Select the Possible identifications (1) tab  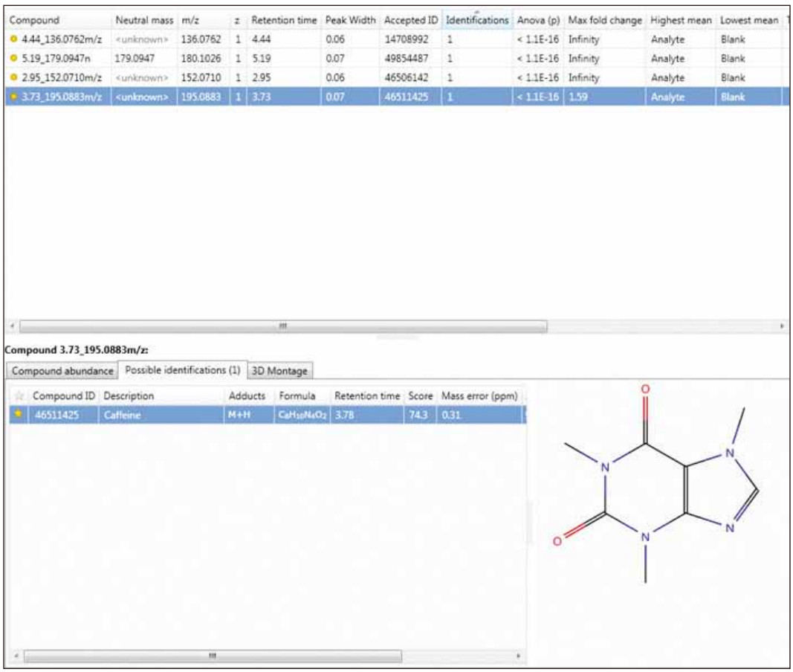click(183, 369)
